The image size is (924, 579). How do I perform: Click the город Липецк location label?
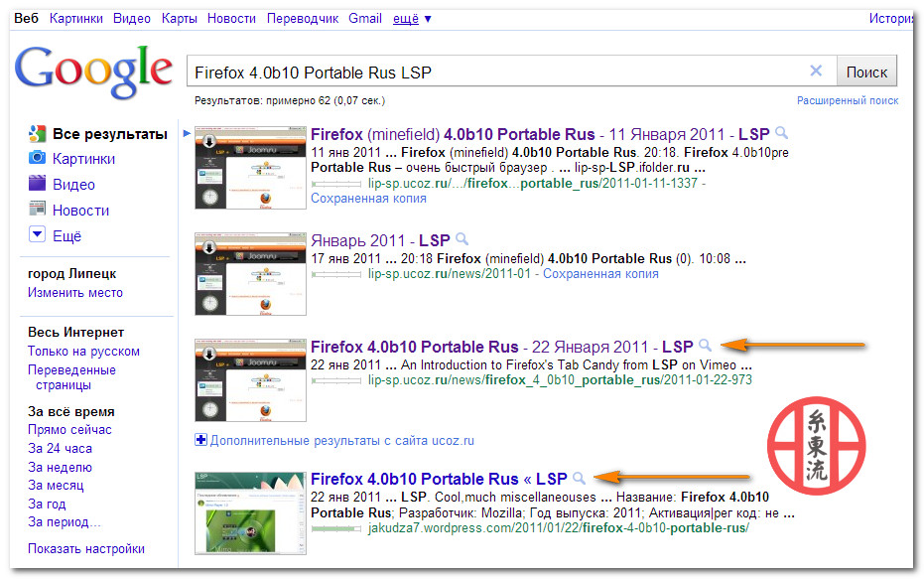71,273
